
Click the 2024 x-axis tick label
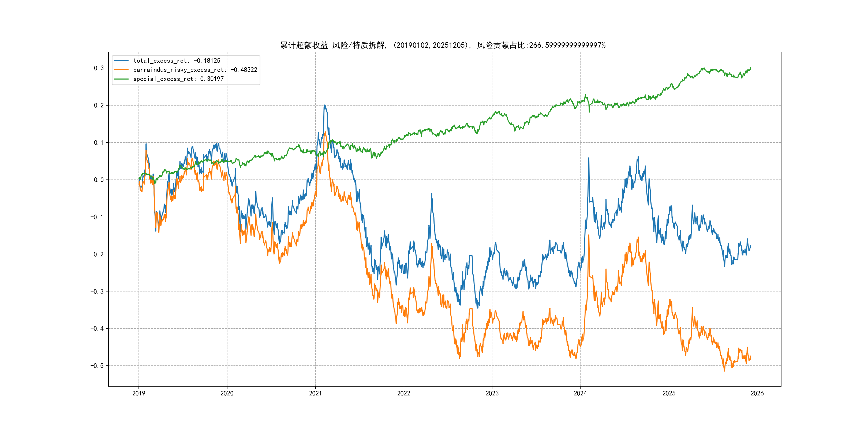click(x=580, y=393)
